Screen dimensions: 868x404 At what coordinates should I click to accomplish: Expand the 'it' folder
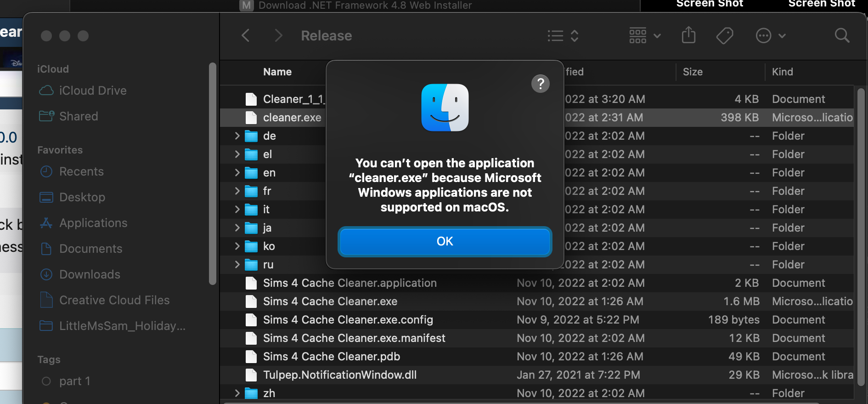pyautogui.click(x=237, y=209)
